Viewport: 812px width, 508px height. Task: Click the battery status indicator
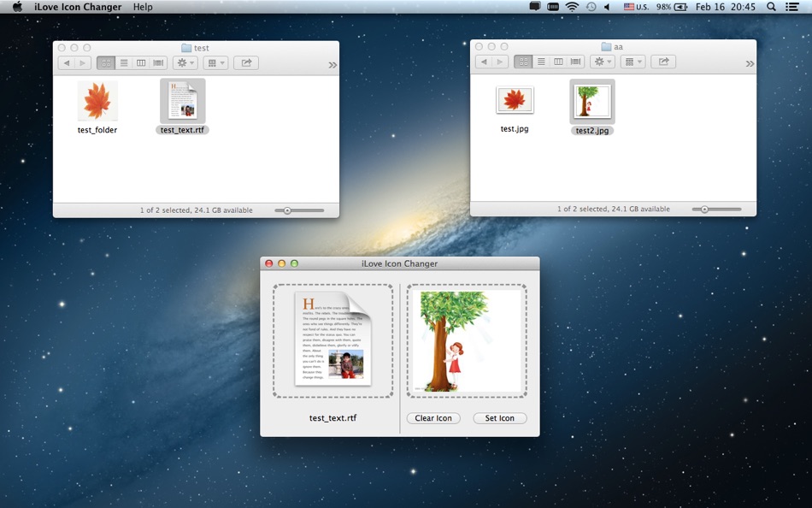pyautogui.click(x=672, y=7)
